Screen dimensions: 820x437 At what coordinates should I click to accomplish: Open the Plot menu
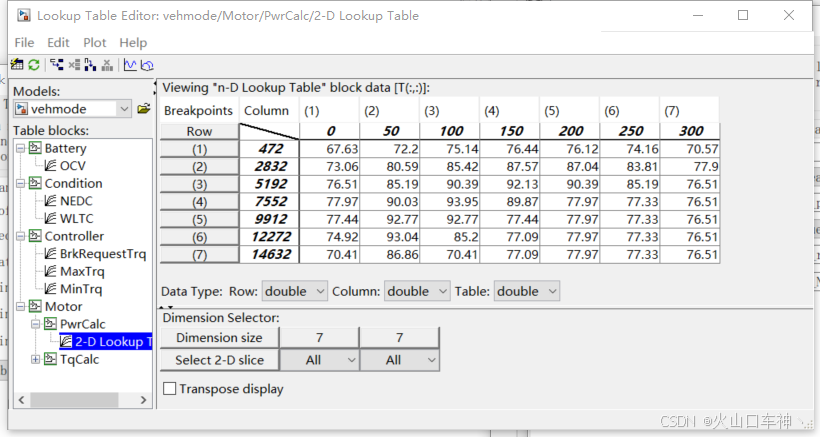pyautogui.click(x=95, y=42)
